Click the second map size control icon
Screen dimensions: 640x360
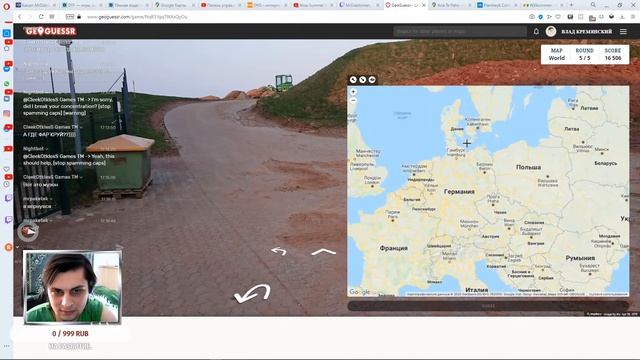[x=362, y=80]
